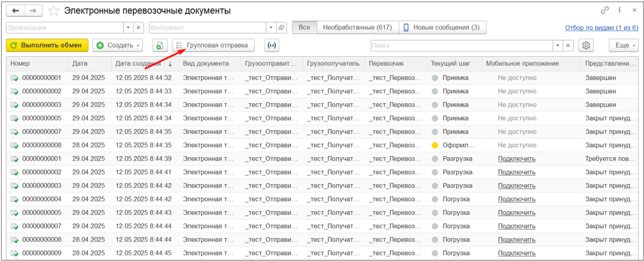The image size is (644, 261).
Task: Click the signal broadcast icon button
Action: click(x=271, y=45)
